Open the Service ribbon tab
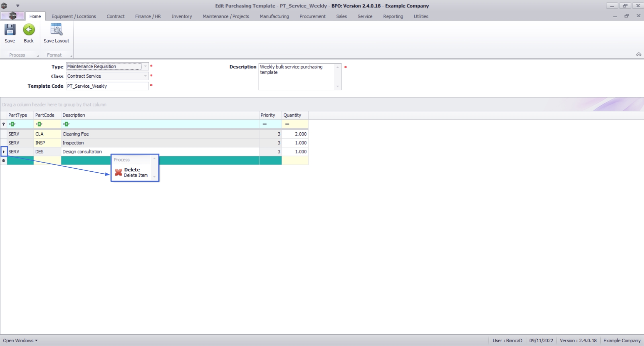 (x=365, y=16)
